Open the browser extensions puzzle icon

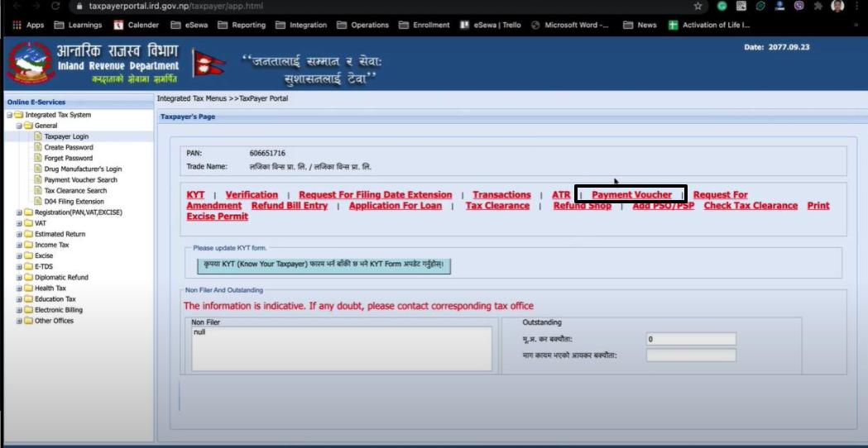[x=818, y=6]
